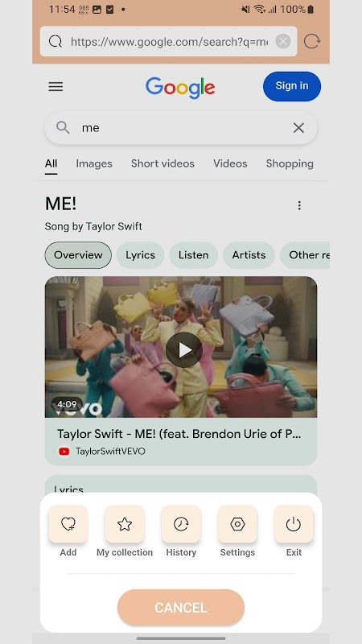The width and height of the screenshot is (362, 644).
Task: Open Settings hexagon icon
Action: (237, 524)
